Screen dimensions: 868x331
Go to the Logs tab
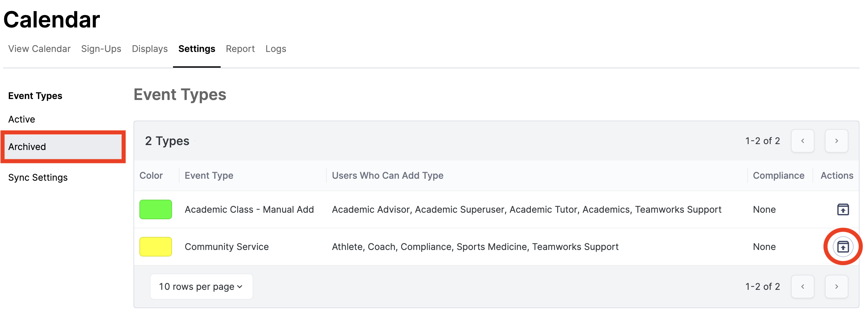(x=276, y=49)
